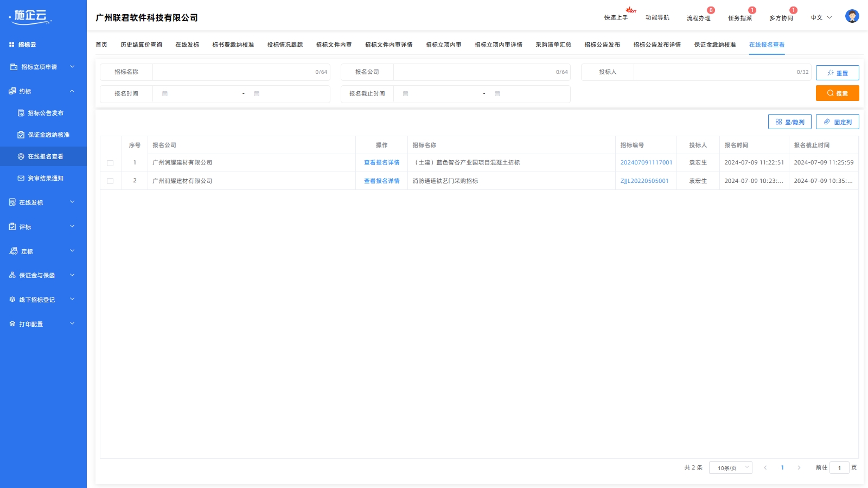Viewport: 868px width, 488px height.
Task: Click the 在线报名查看 sidebar icon
Action: (21, 156)
